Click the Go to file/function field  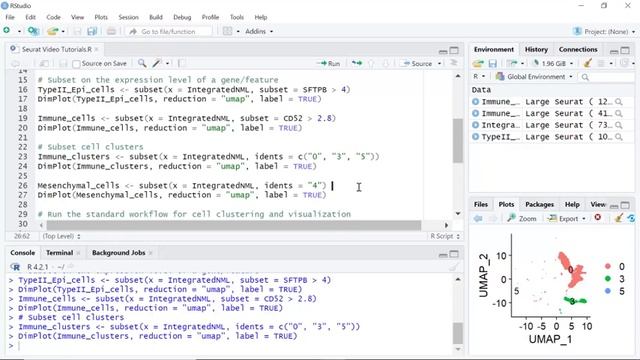(169, 31)
